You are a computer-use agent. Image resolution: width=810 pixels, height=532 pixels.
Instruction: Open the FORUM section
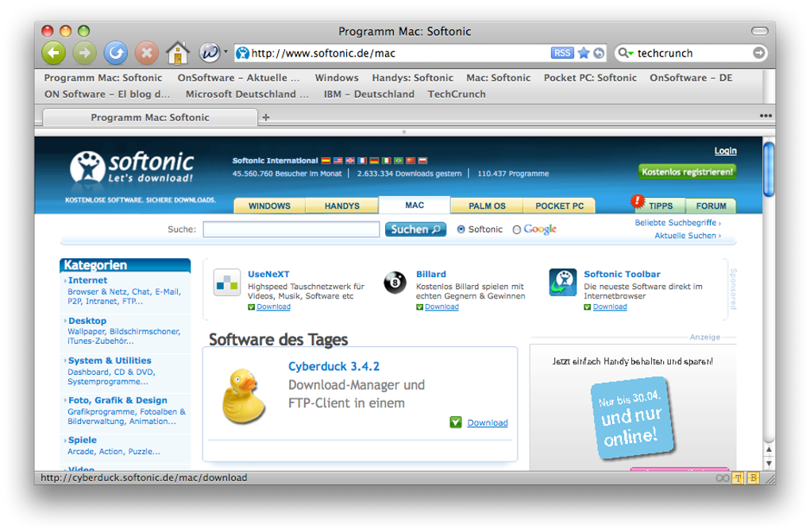click(711, 205)
